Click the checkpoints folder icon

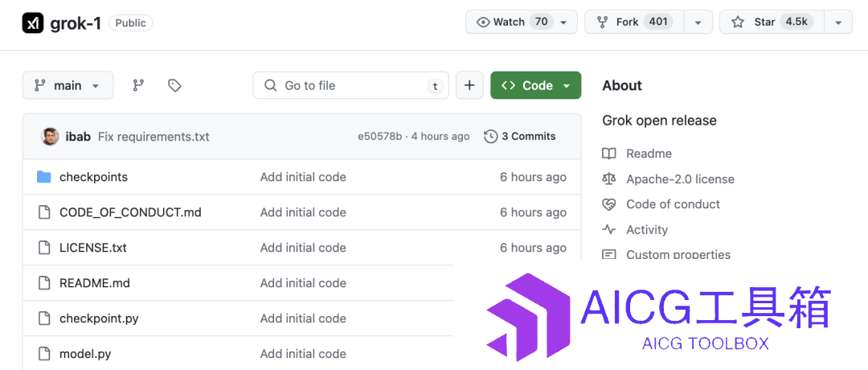pos(43,177)
